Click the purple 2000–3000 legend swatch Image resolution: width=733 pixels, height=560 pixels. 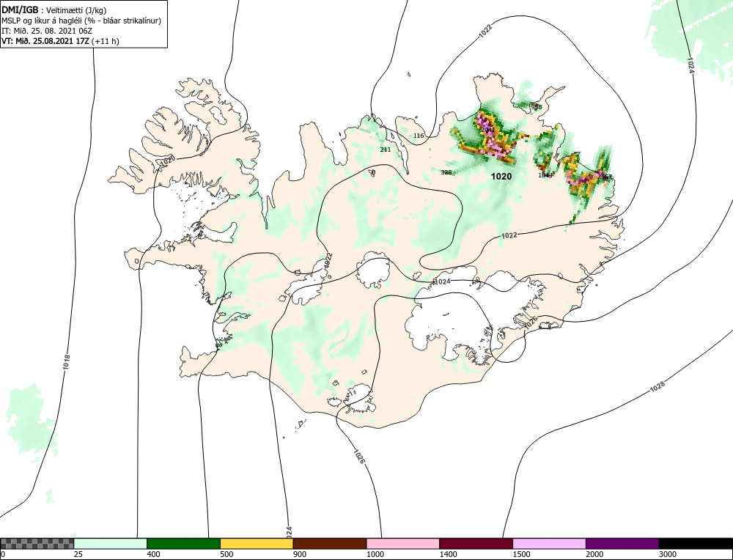[x=622, y=544]
